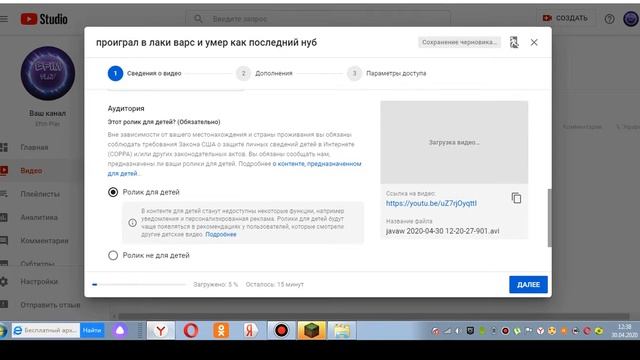Select 'Ролик для детей' radio button
640x360 pixels.
tap(113, 192)
